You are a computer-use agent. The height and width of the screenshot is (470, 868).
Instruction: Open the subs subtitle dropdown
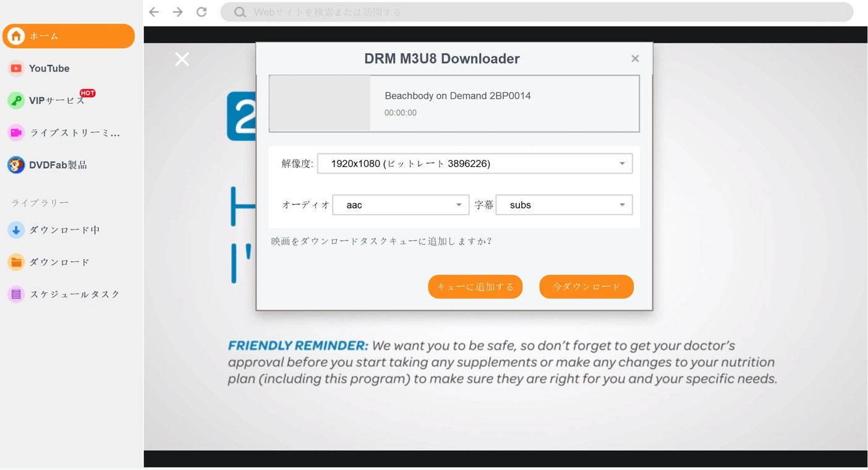[x=564, y=205]
